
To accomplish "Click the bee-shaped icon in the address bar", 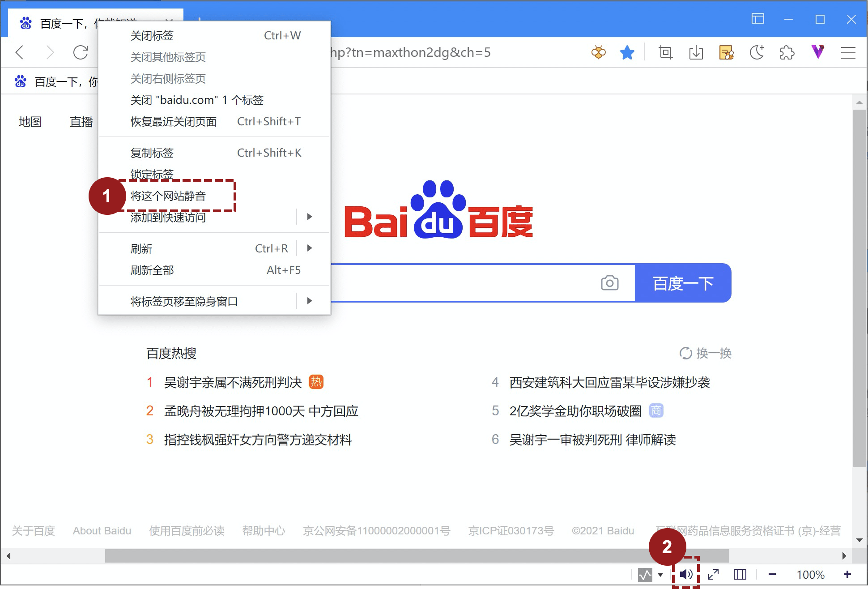I will pyautogui.click(x=598, y=52).
